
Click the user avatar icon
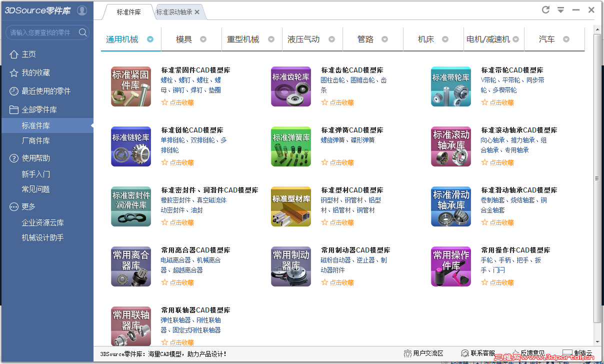(82, 10)
